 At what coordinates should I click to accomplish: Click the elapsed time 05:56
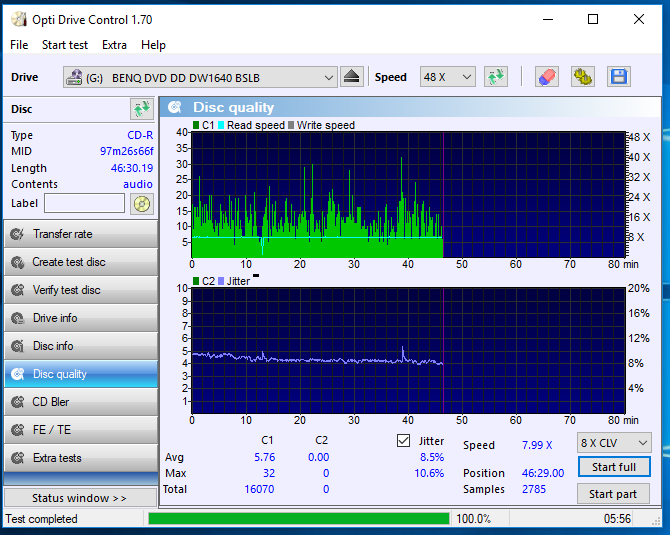pos(617,519)
